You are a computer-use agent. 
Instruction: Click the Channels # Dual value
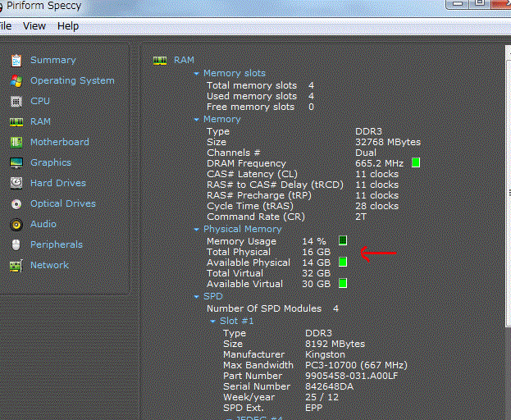click(366, 153)
